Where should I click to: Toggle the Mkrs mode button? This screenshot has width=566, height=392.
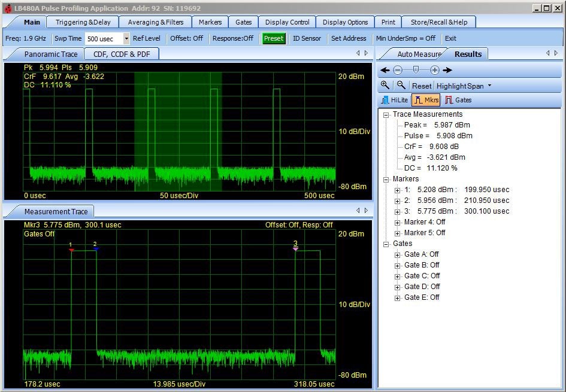(426, 100)
